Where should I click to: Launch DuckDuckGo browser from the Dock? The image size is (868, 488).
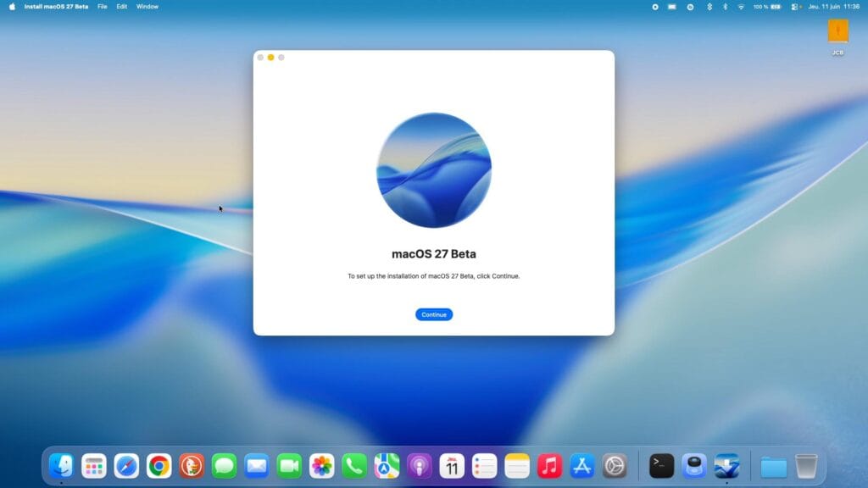192,466
